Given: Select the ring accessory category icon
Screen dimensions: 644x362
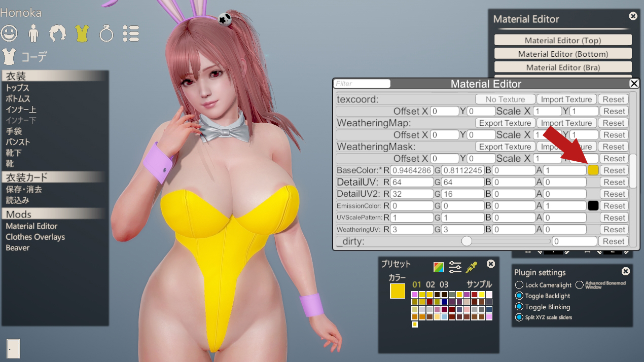Looking at the screenshot, I should click(x=106, y=33).
